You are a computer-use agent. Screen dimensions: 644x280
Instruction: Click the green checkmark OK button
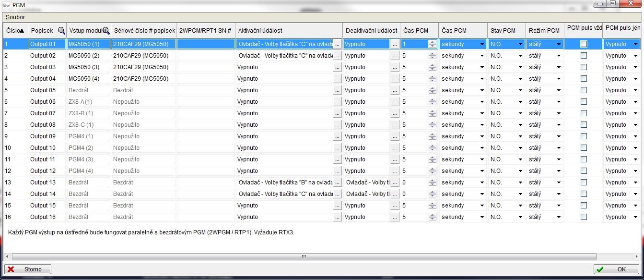(616, 269)
